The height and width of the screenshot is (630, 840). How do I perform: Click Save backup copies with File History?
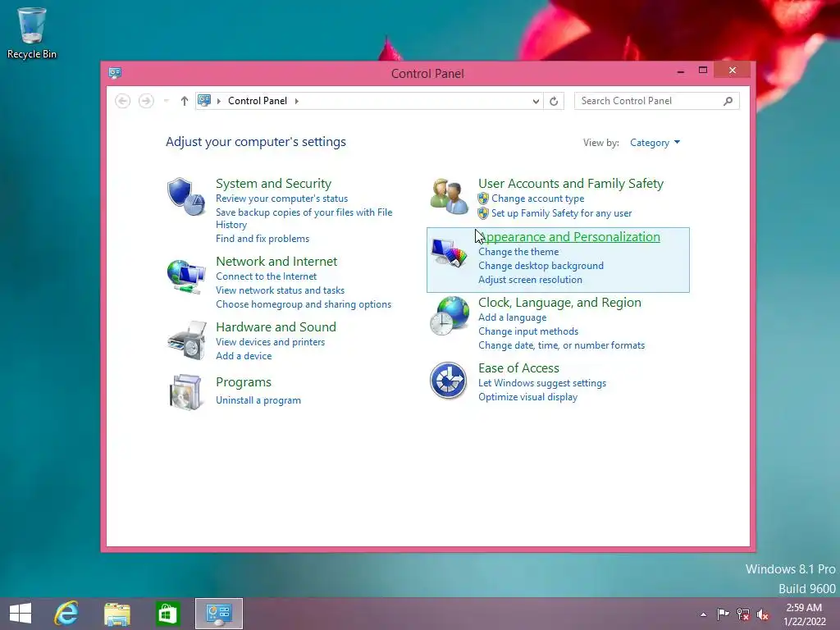304,218
